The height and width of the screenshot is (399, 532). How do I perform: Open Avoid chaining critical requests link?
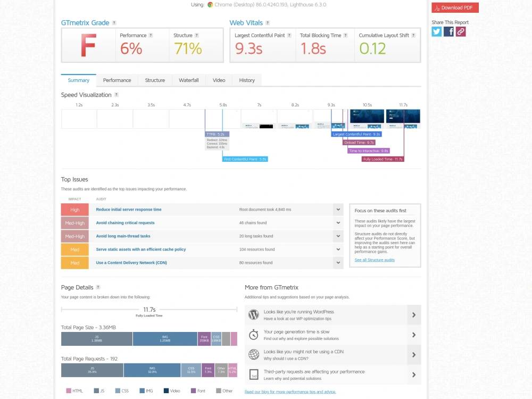coord(125,223)
